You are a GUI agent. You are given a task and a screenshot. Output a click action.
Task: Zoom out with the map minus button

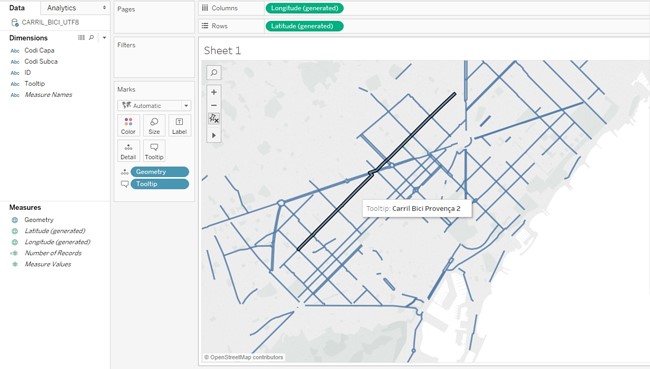click(214, 105)
